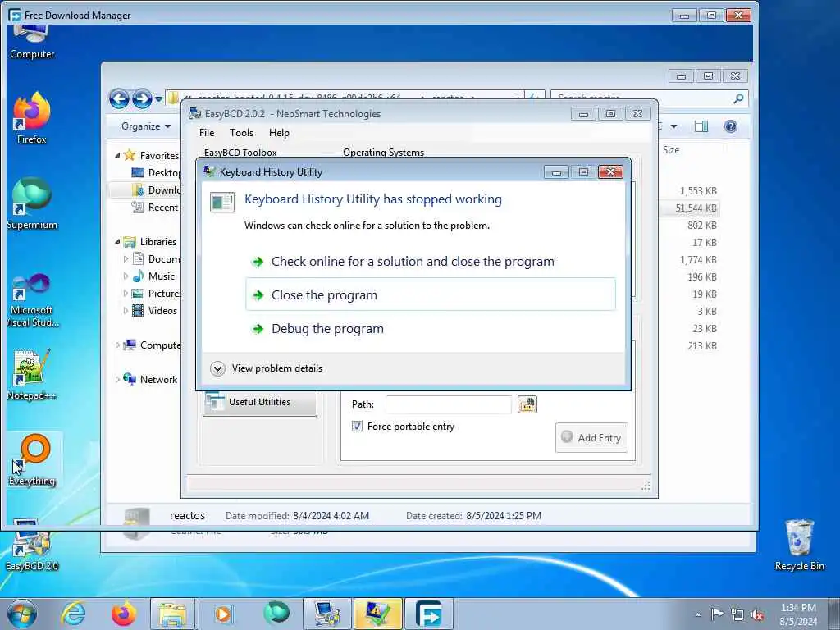Expand the Music library node
Screen dimensions: 840x630
126,276
